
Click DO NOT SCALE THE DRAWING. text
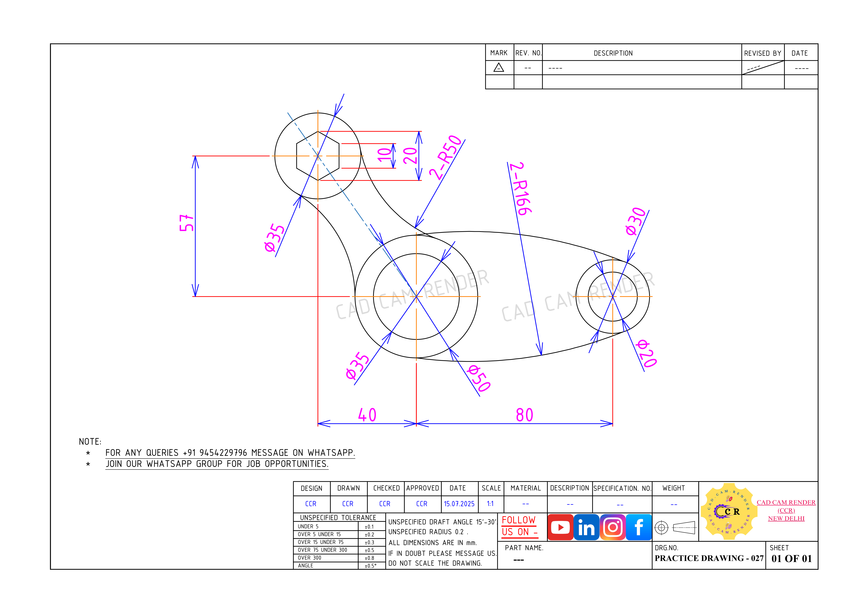(x=435, y=563)
